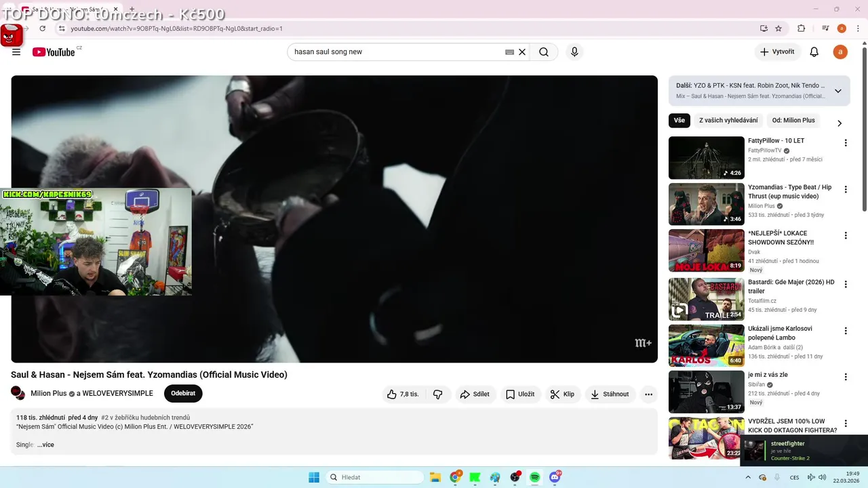The height and width of the screenshot is (488, 868).
Task: Open options for Ukázali jsme Karlosovi Lambo
Action: 846,331
